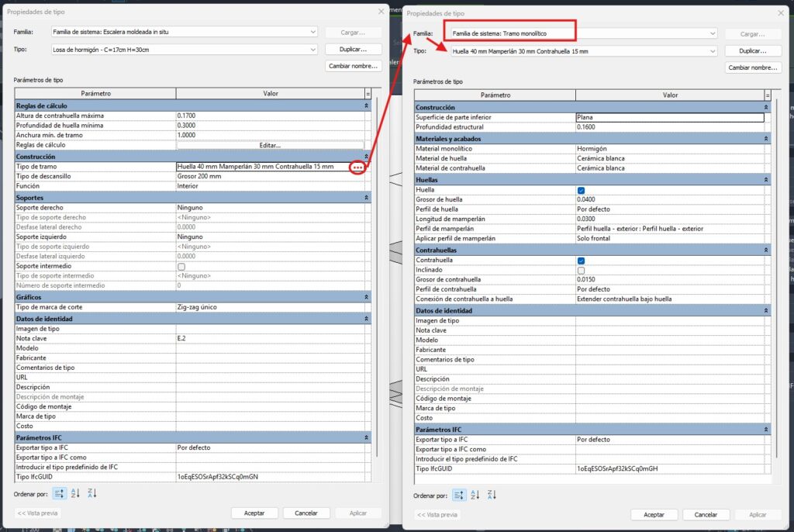Collapse the Reglas de cálculo section
The height and width of the screenshot is (532, 794).
point(366,105)
